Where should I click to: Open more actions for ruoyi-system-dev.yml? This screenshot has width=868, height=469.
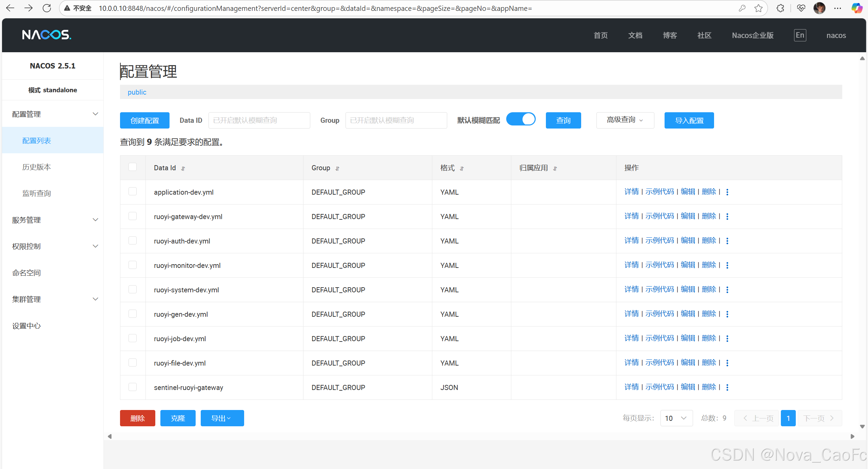click(727, 290)
